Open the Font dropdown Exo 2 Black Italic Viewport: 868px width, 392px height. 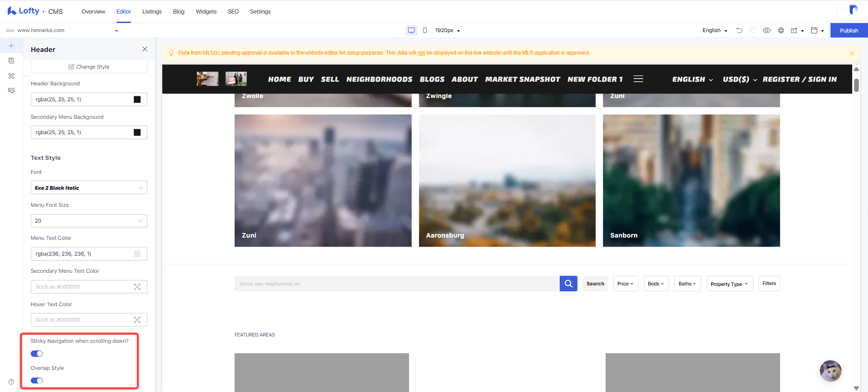[89, 187]
